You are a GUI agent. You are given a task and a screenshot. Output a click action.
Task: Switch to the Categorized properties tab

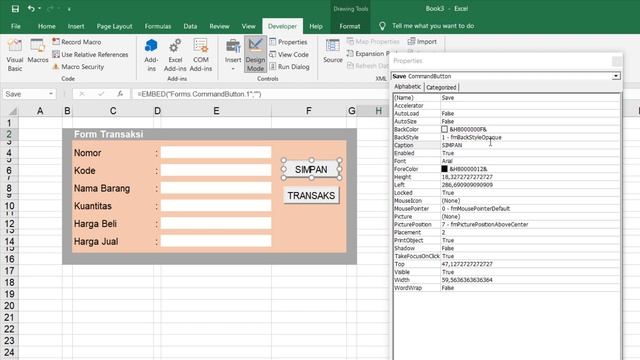[x=441, y=87]
